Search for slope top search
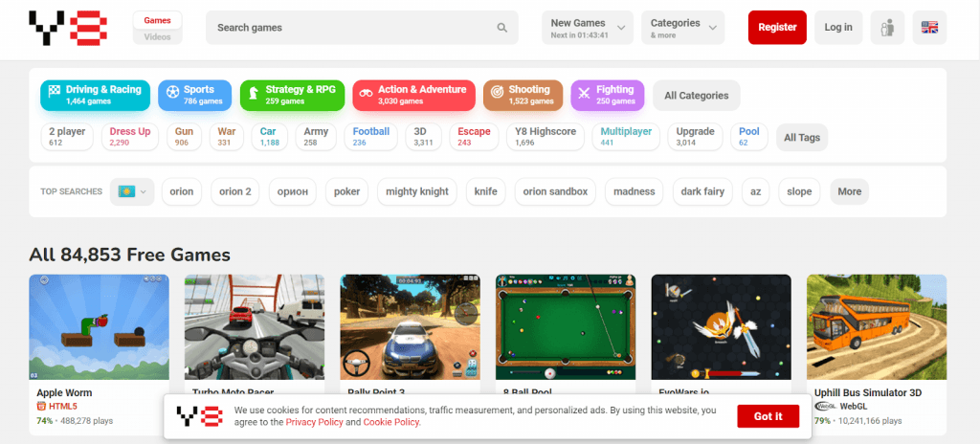 [799, 191]
